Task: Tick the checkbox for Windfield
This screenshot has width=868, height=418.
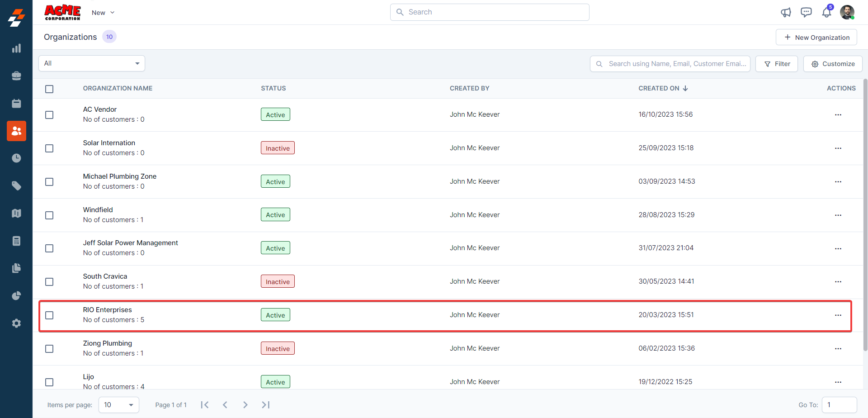Action: [49, 215]
